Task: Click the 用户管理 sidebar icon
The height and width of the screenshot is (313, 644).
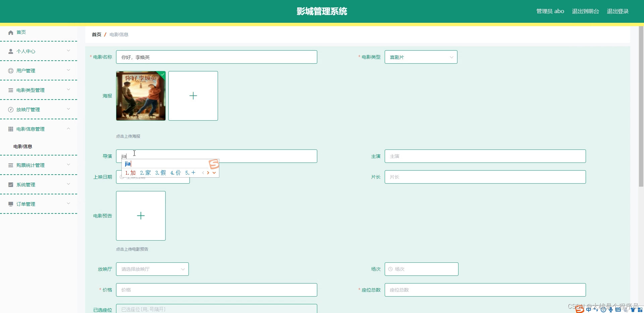Action: [11, 71]
